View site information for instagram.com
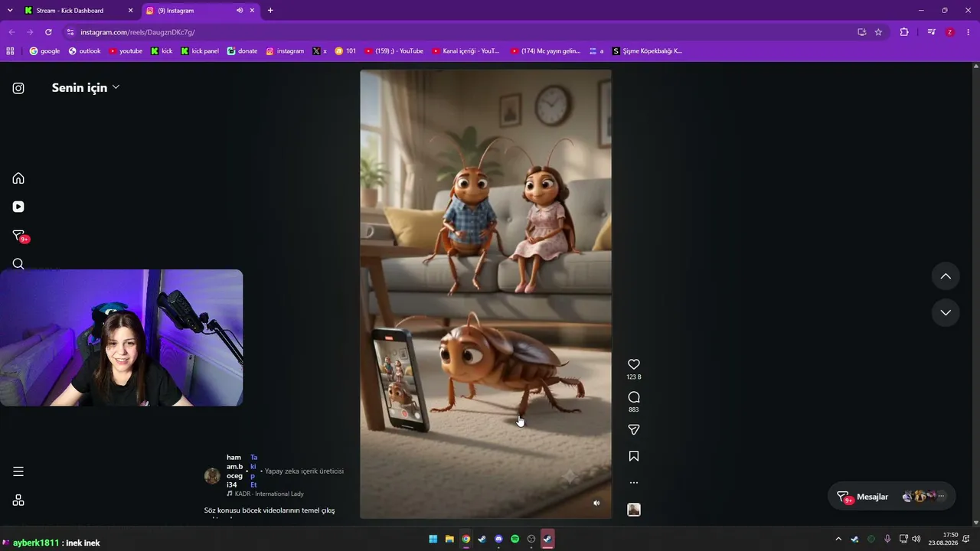Image resolution: width=980 pixels, height=551 pixels. pos(70,32)
